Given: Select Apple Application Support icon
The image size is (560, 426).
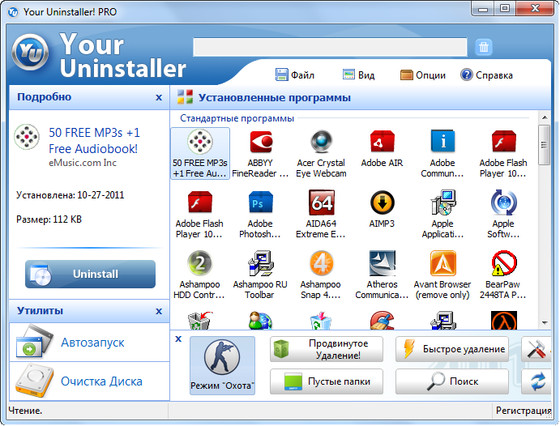Looking at the screenshot, I should click(442, 214).
